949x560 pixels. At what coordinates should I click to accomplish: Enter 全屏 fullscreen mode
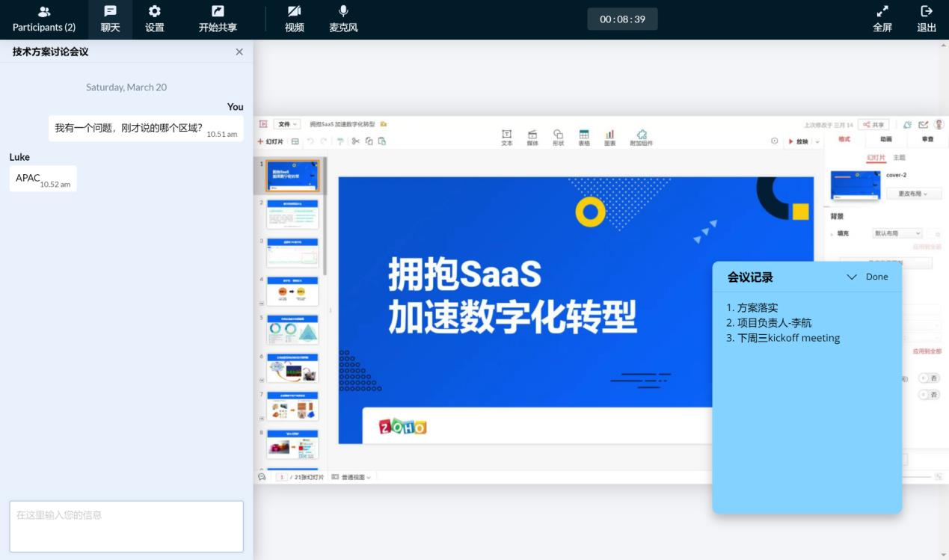click(x=882, y=19)
